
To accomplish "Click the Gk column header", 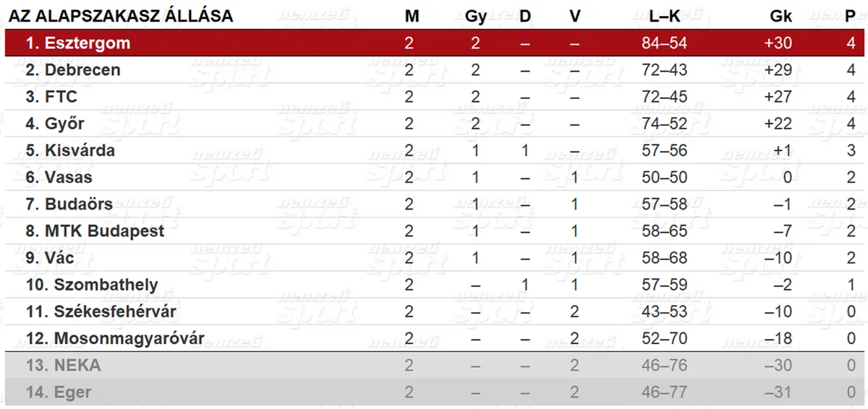I will pos(781,16).
